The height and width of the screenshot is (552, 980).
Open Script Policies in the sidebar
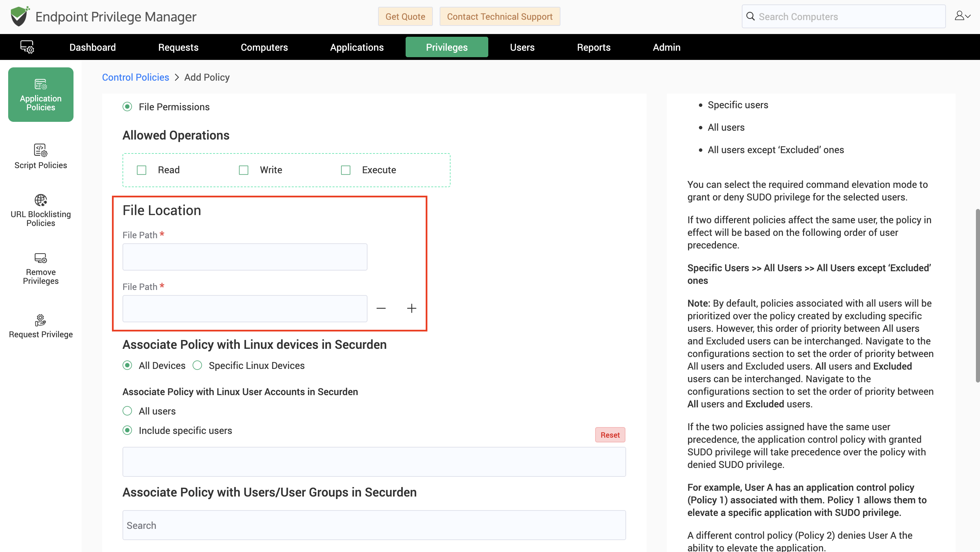(x=41, y=156)
